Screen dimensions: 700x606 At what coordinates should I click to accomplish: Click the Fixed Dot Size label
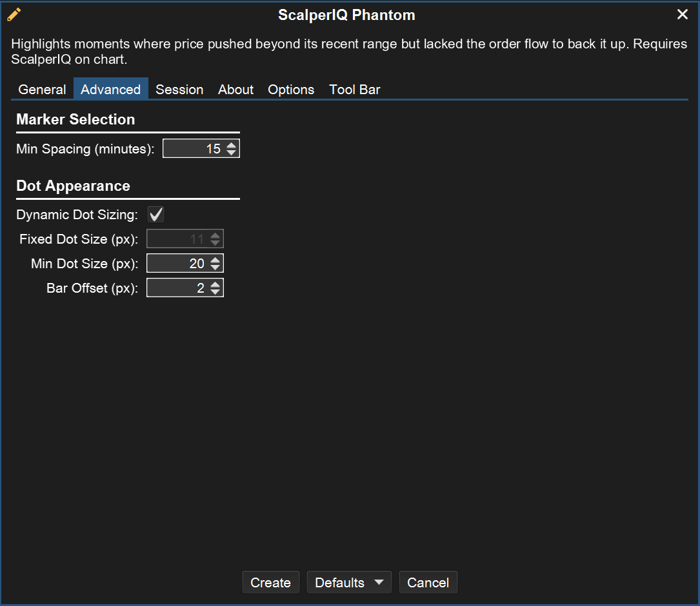[x=79, y=239]
